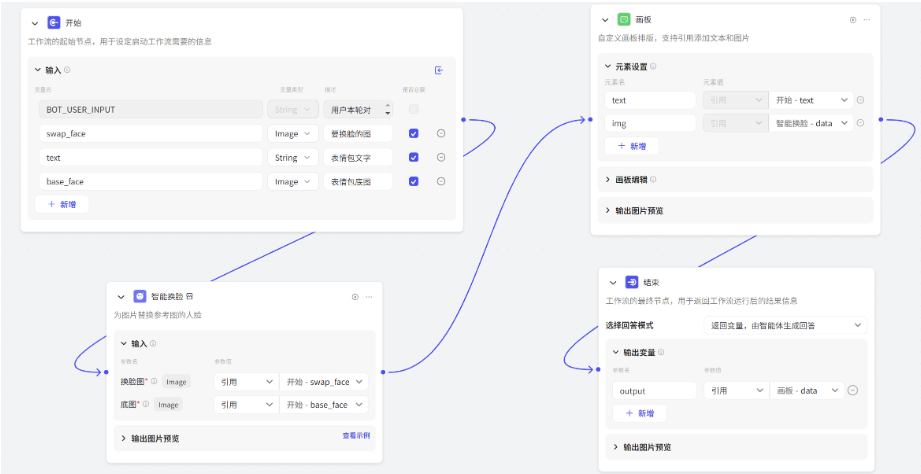This screenshot has height=474, width=921.
Task: Open type dropdown for swap_face
Action: pos(293,133)
